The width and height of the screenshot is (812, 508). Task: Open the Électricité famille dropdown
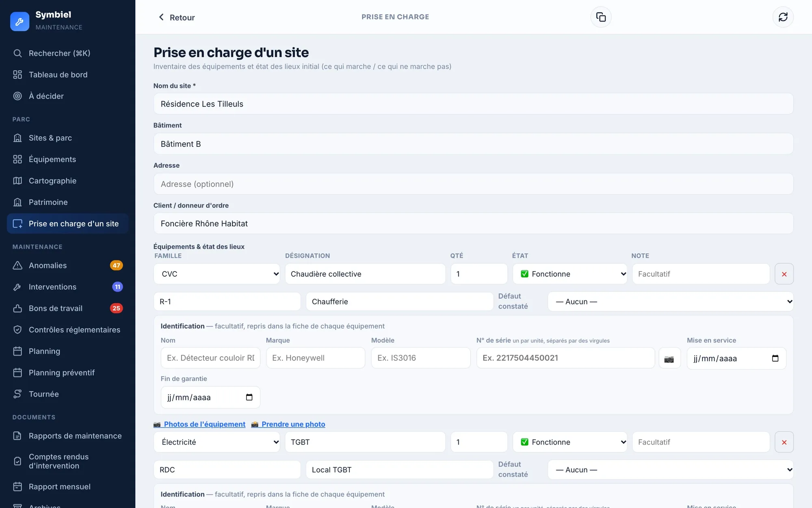[x=217, y=442]
